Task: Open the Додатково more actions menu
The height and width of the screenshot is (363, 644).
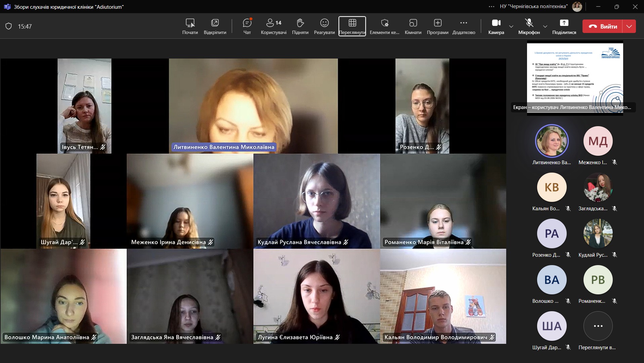Action: [x=464, y=26]
